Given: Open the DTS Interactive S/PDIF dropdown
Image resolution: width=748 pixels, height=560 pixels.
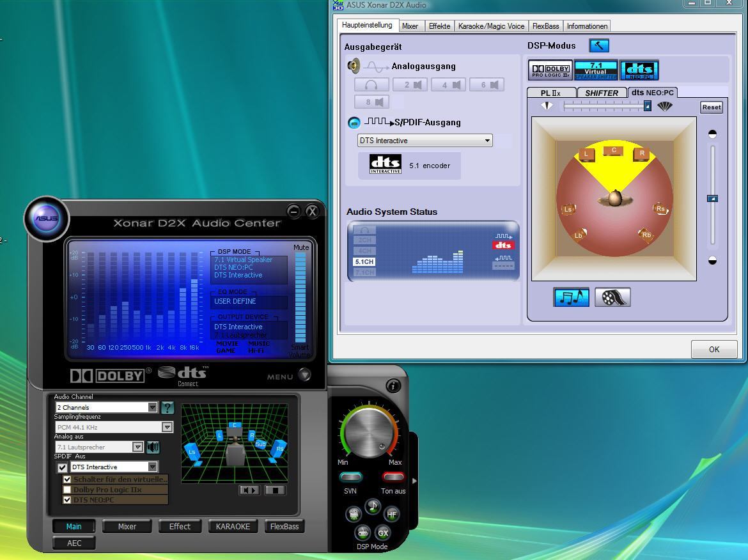Looking at the screenshot, I should point(425,140).
